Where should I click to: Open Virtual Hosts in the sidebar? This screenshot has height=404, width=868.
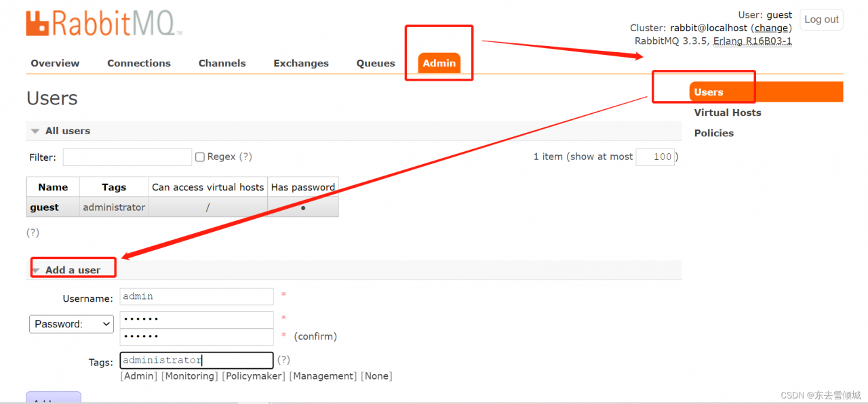click(x=728, y=113)
